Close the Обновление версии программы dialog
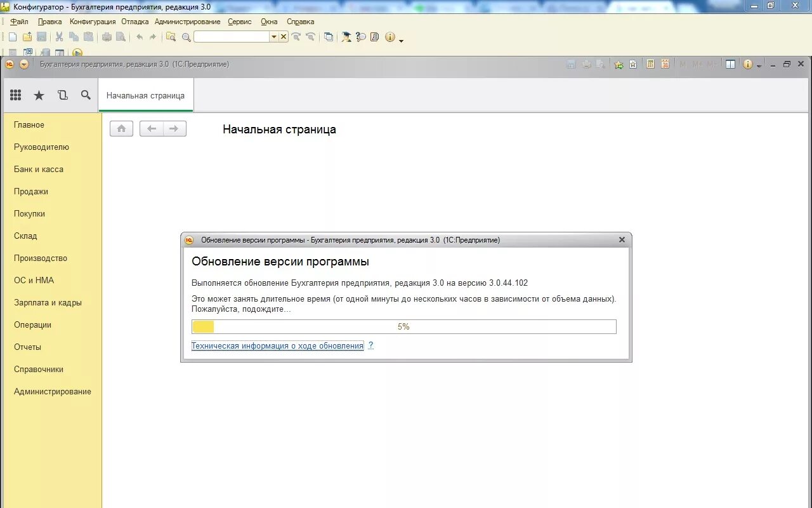The image size is (812, 508). (622, 240)
